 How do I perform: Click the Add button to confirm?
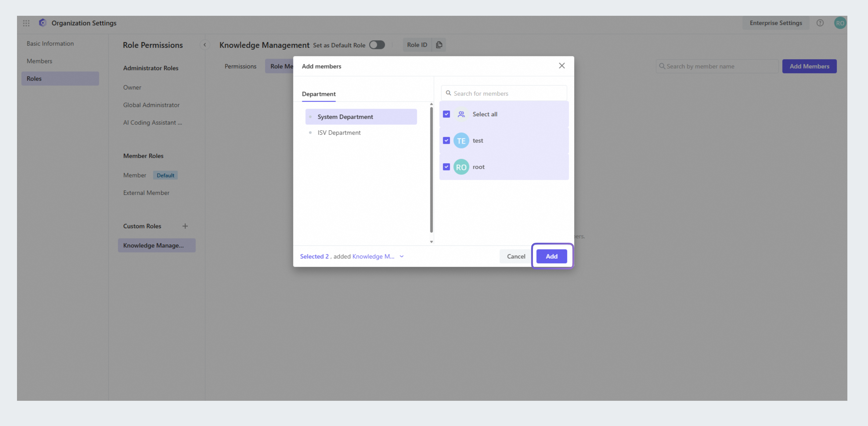[x=551, y=256]
